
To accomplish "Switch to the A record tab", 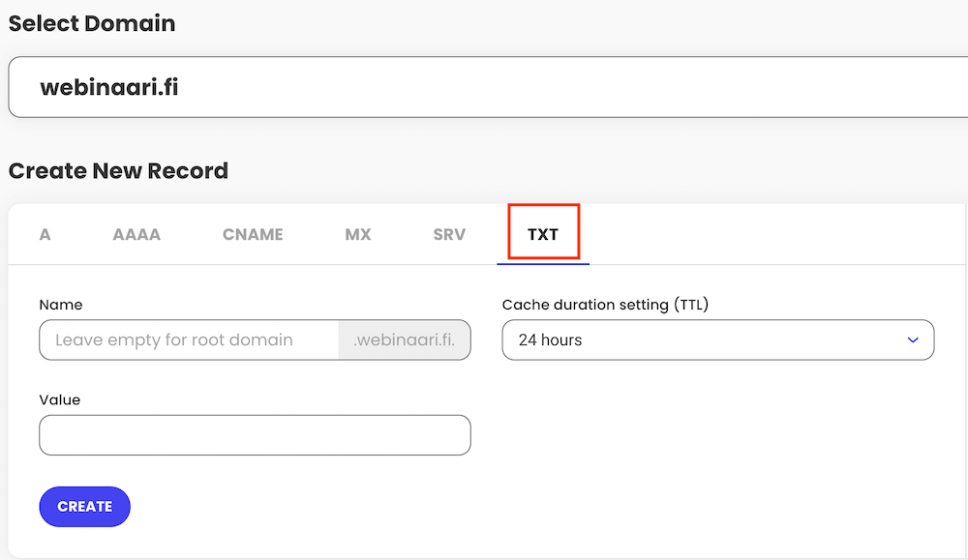I will click(45, 234).
